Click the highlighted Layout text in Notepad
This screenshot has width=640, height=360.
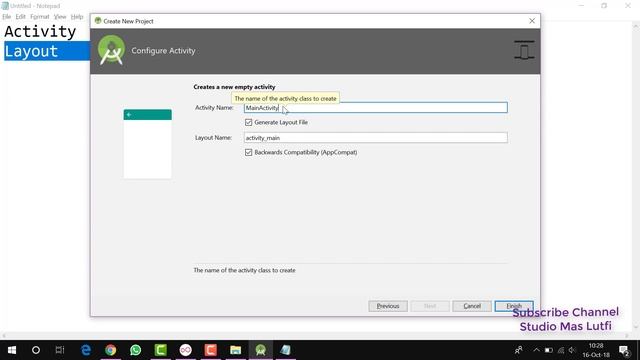coord(31,51)
